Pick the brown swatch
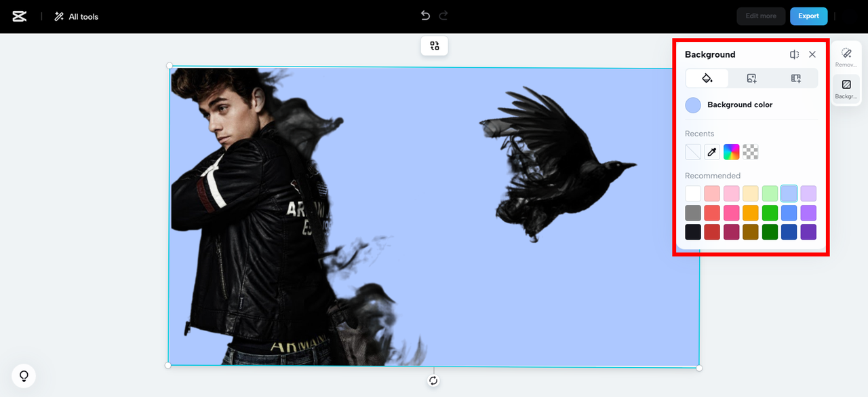868x397 pixels. 751,232
